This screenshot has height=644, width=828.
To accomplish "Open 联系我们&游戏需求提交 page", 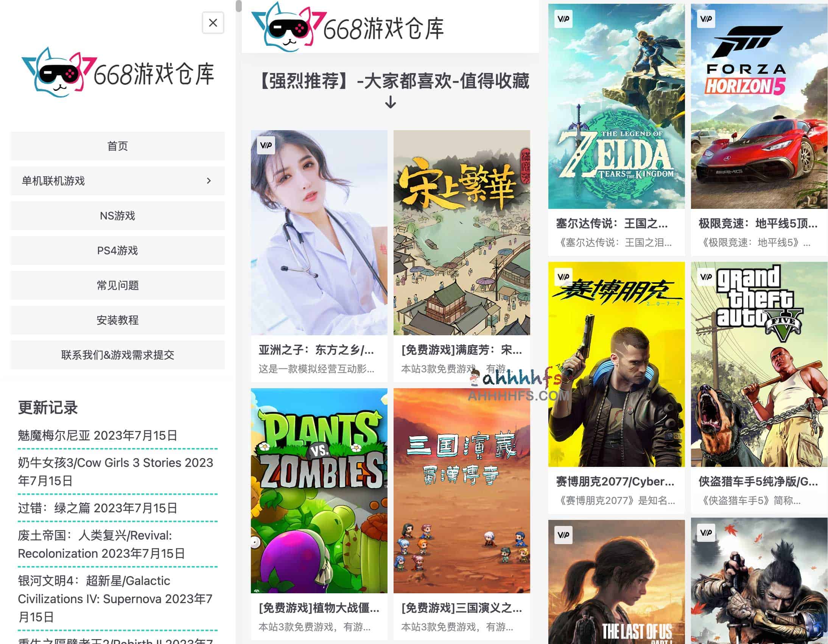I will point(118,355).
